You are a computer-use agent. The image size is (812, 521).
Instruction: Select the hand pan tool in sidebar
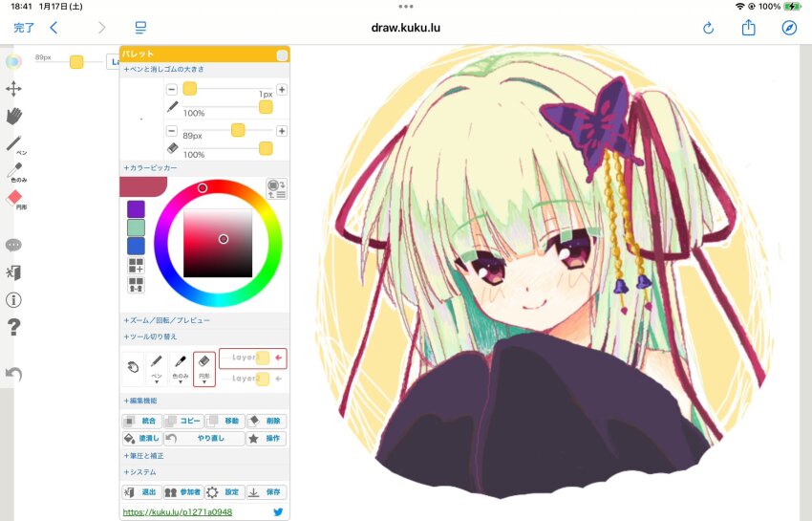tap(14, 116)
